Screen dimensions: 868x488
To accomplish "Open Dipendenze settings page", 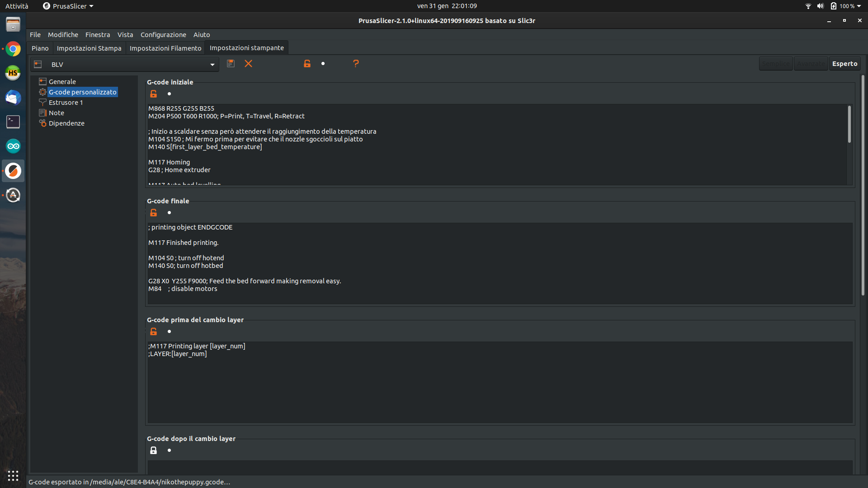I will pos(66,123).
